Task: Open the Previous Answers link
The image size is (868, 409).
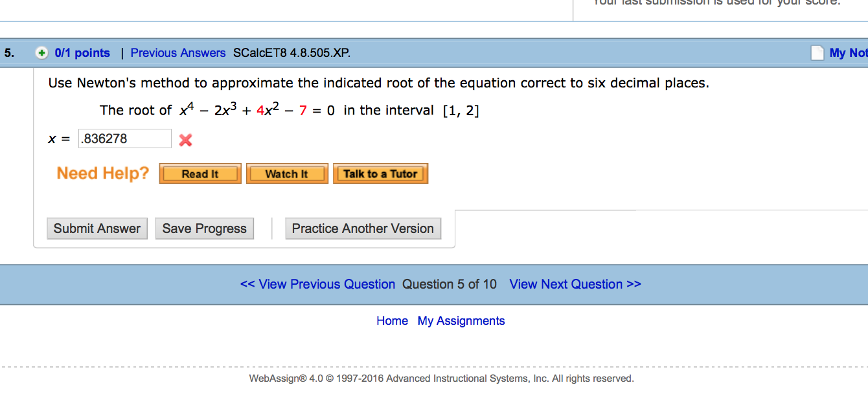Action: (x=178, y=53)
